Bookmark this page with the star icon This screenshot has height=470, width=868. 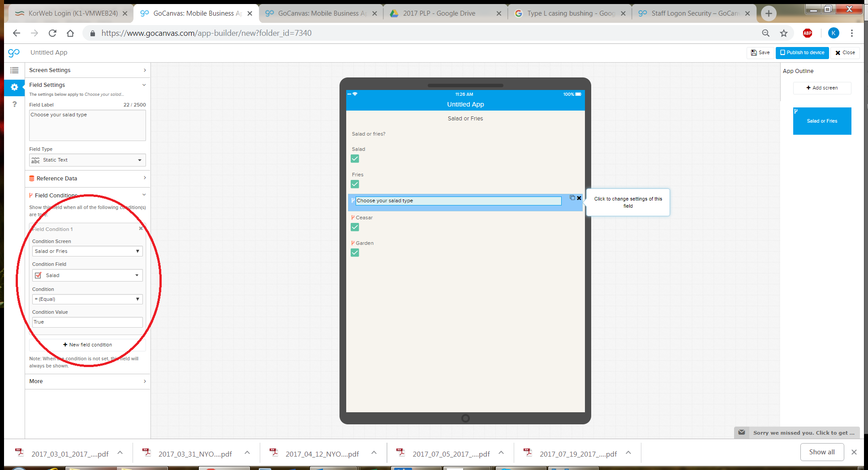784,33
